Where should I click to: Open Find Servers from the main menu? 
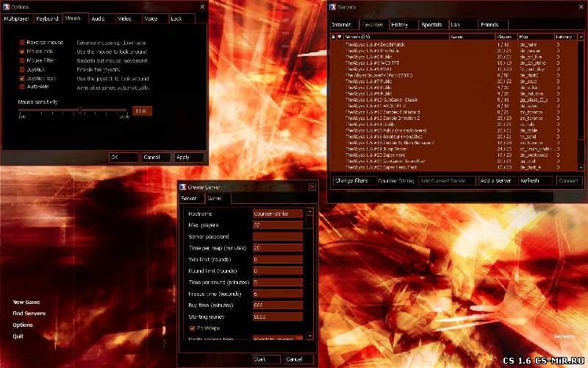tap(29, 314)
